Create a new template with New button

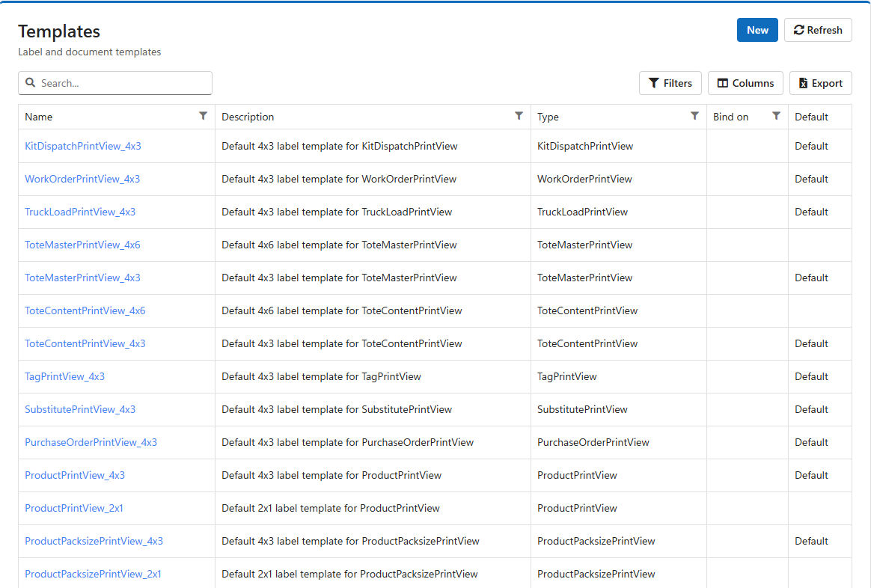tap(757, 30)
